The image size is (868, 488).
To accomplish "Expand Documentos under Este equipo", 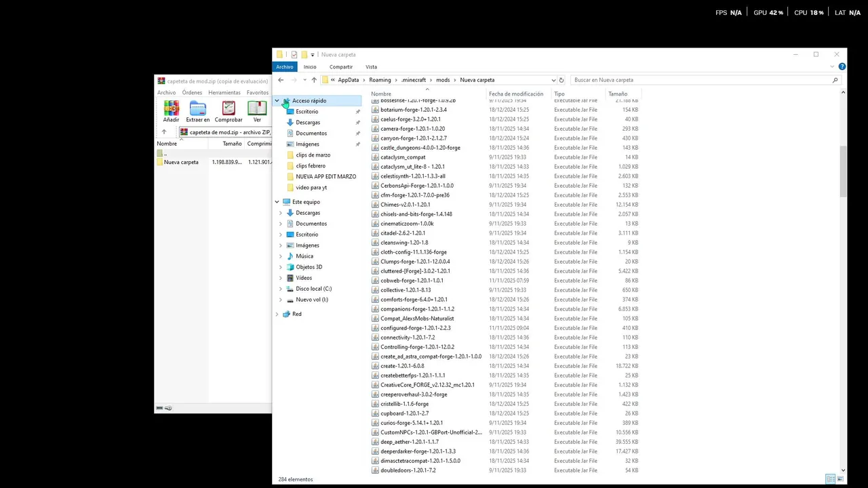I will click(x=281, y=224).
